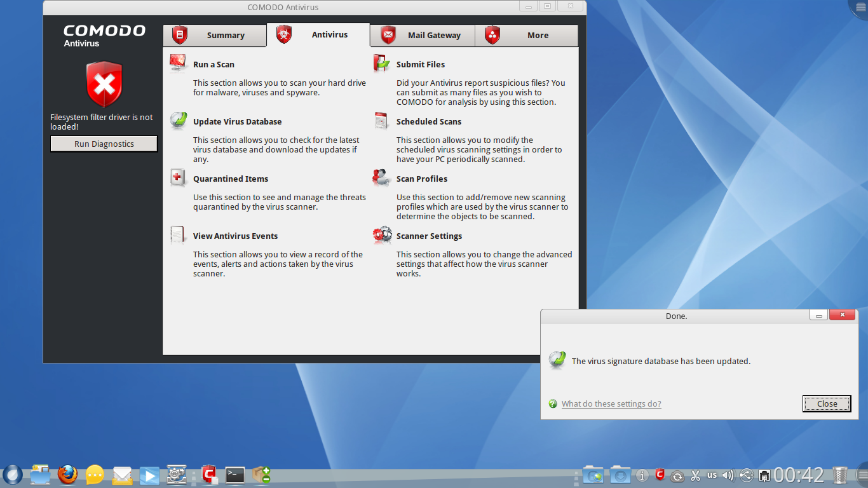Launch Firefox from the taskbar
The width and height of the screenshot is (868, 488).
[67, 475]
